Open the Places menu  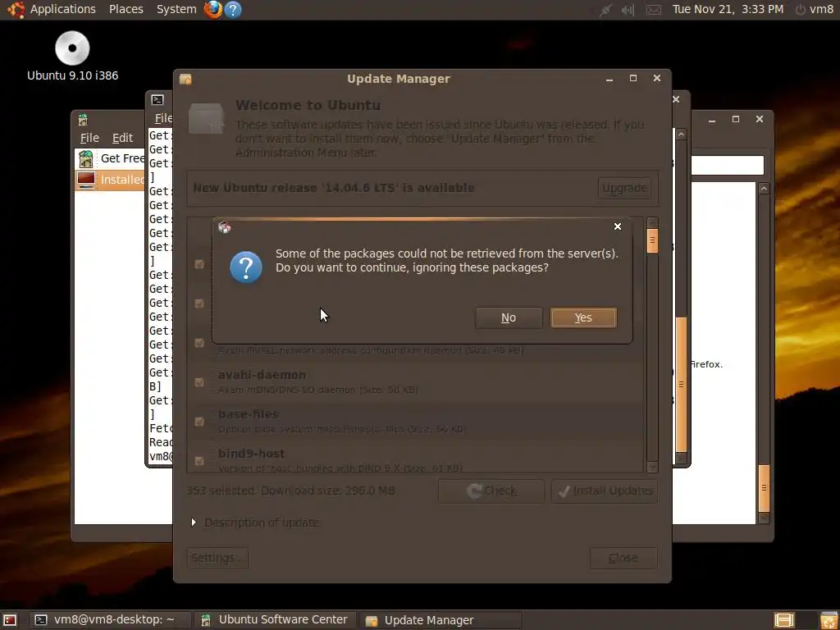(x=126, y=9)
